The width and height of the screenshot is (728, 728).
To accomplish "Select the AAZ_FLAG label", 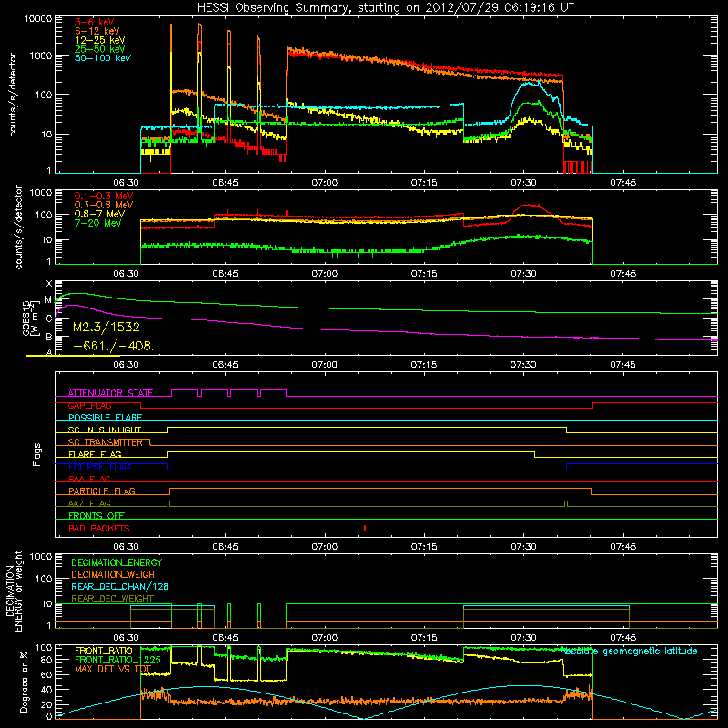I will tap(89, 503).
